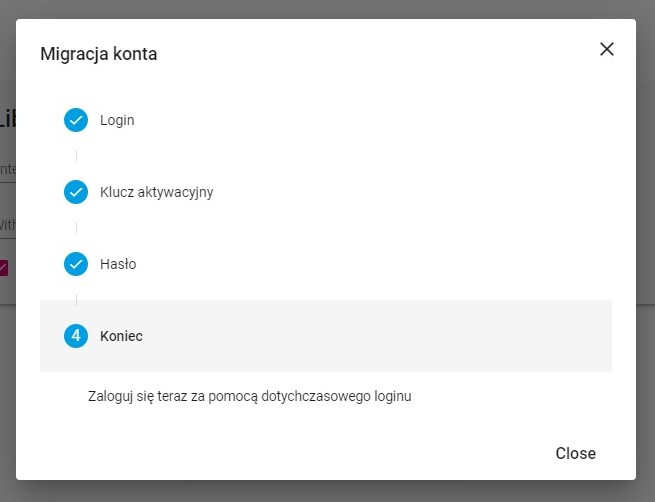655x502 pixels.
Task: Select the Login step checkmark icon
Action: click(x=76, y=120)
